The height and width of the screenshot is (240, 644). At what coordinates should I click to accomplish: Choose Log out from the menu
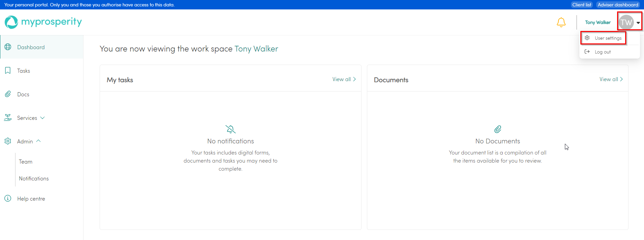click(602, 52)
